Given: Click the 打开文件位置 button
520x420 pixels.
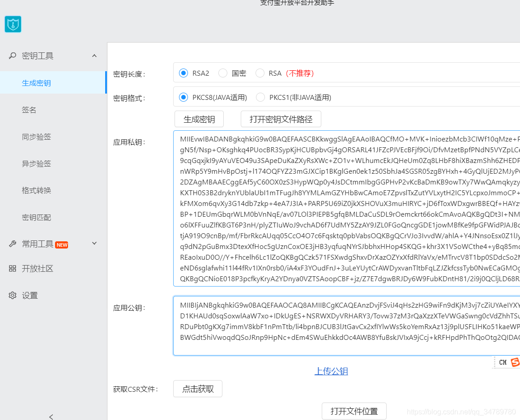Looking at the screenshot, I should pyautogui.click(x=354, y=411).
